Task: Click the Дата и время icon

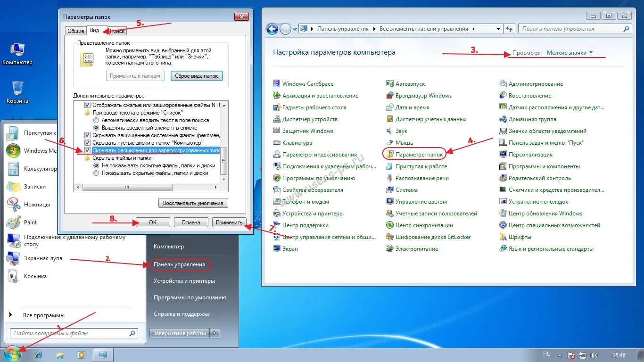Action: [x=390, y=107]
